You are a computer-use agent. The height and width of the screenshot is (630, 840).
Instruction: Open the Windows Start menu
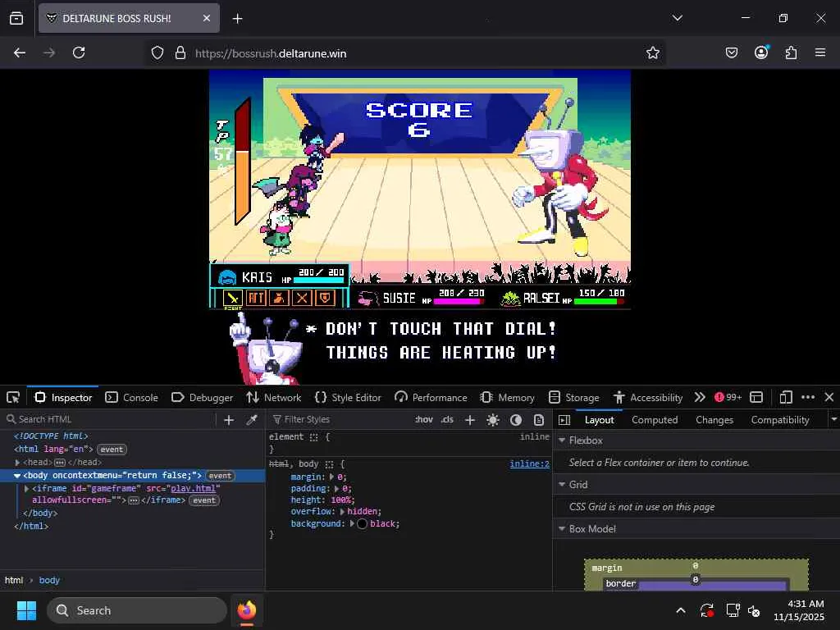point(26,610)
